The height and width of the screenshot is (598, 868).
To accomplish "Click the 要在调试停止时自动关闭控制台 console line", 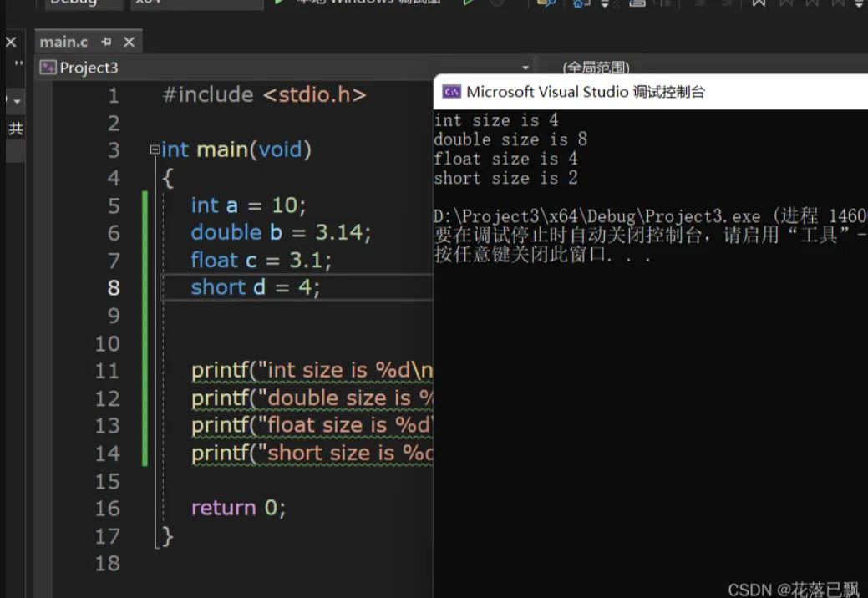I will (x=651, y=235).
